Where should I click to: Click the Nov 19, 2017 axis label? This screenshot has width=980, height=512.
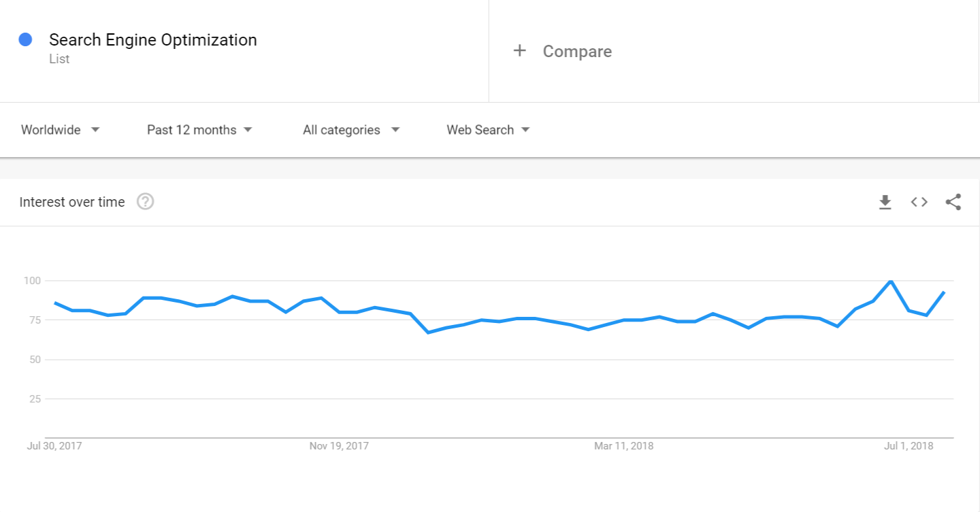coord(339,446)
